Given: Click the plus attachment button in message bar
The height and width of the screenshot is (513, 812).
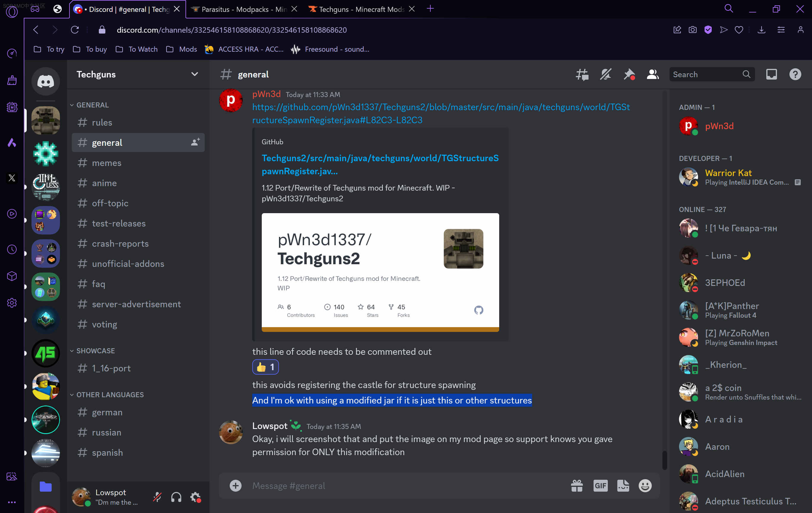Looking at the screenshot, I should pyautogui.click(x=236, y=486).
